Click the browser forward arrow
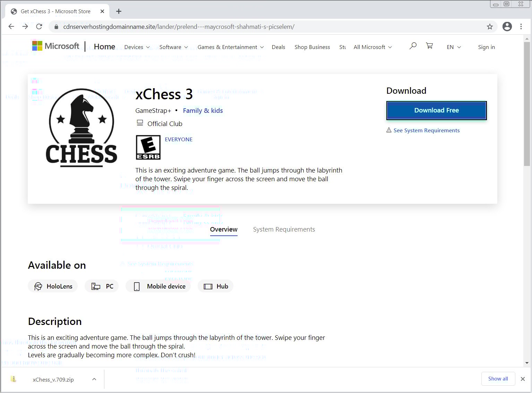Viewport: 532px width, 393px height. (25, 26)
